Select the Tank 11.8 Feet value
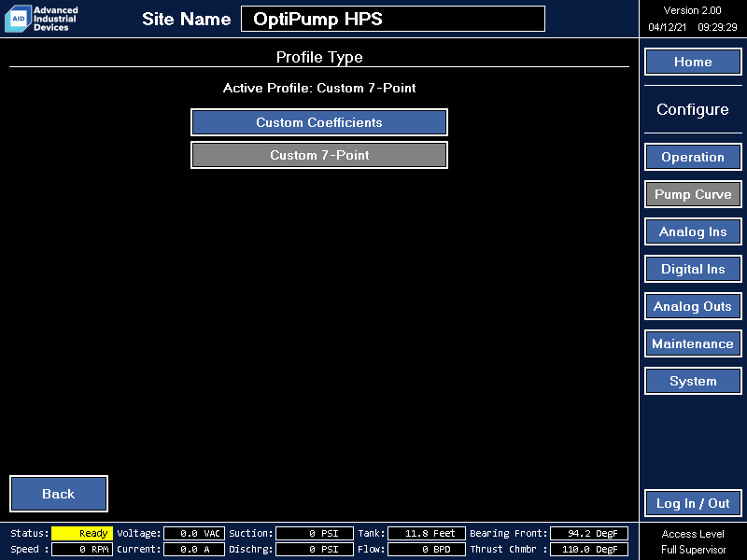Screen dimensions: 747x560 tap(427, 533)
